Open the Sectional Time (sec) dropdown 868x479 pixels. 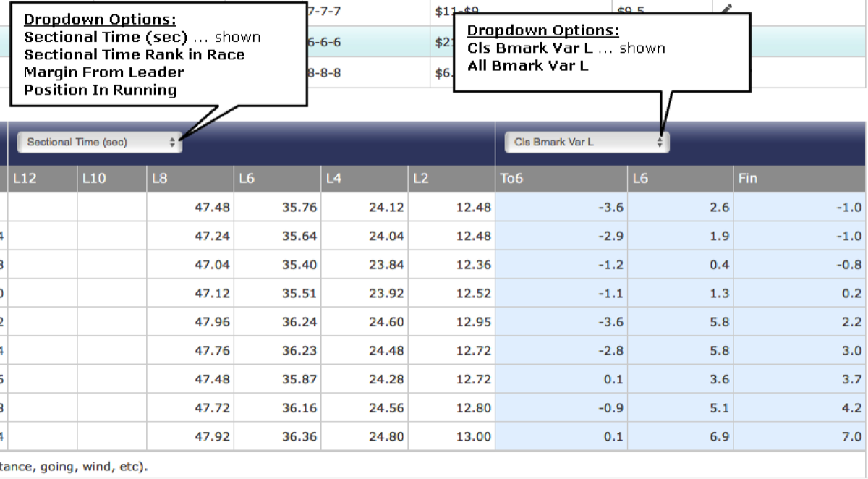click(x=100, y=143)
